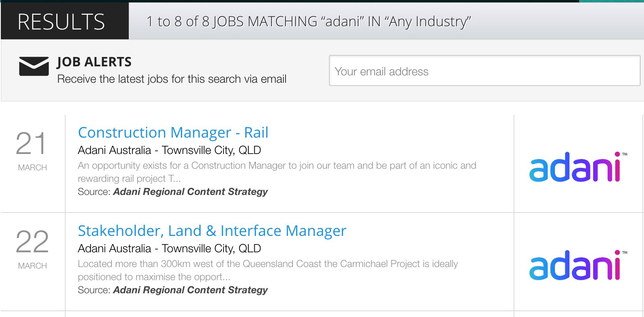The image size is (644, 317).
Task: Open Stakeholder, Land & Interface Manager job
Action: pyautogui.click(x=212, y=231)
